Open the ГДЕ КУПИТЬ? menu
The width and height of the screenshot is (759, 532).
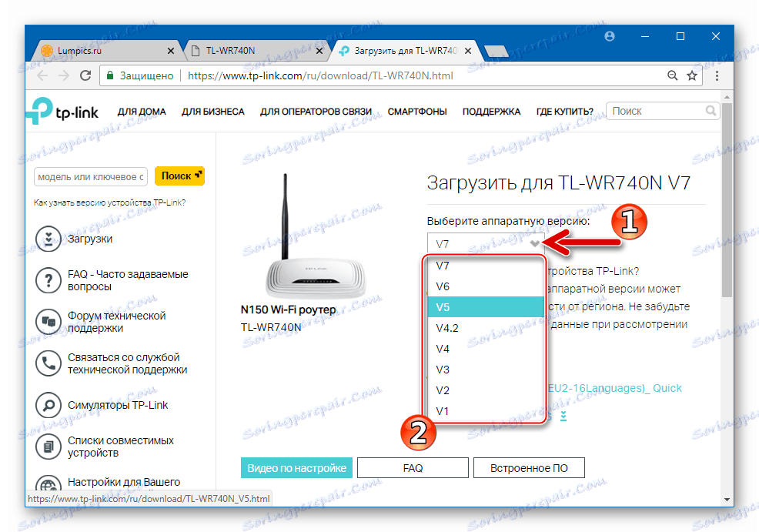coord(565,112)
